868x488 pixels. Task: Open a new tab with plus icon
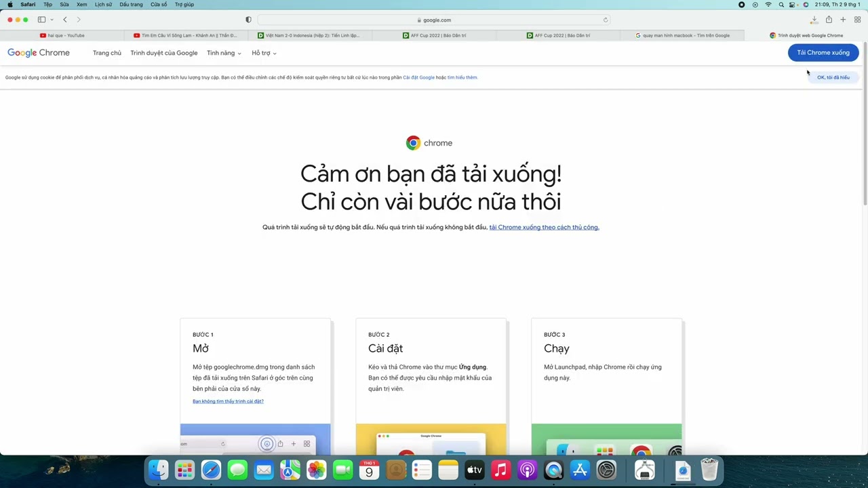(x=843, y=20)
